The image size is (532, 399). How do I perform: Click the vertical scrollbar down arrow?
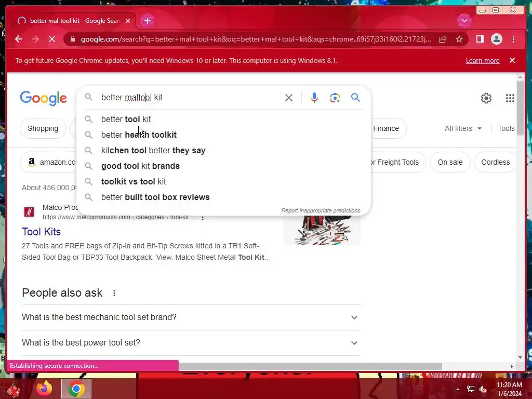pyautogui.click(x=521, y=357)
